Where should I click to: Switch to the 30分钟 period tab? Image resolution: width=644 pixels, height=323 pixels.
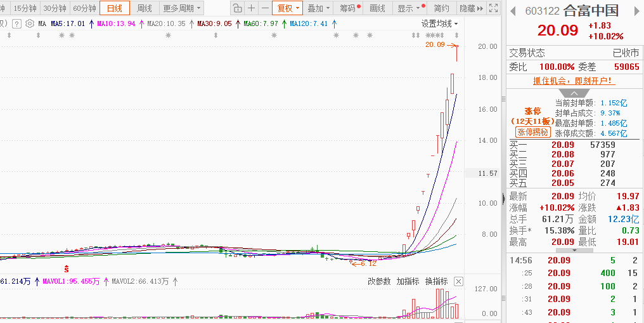pyautogui.click(x=55, y=8)
